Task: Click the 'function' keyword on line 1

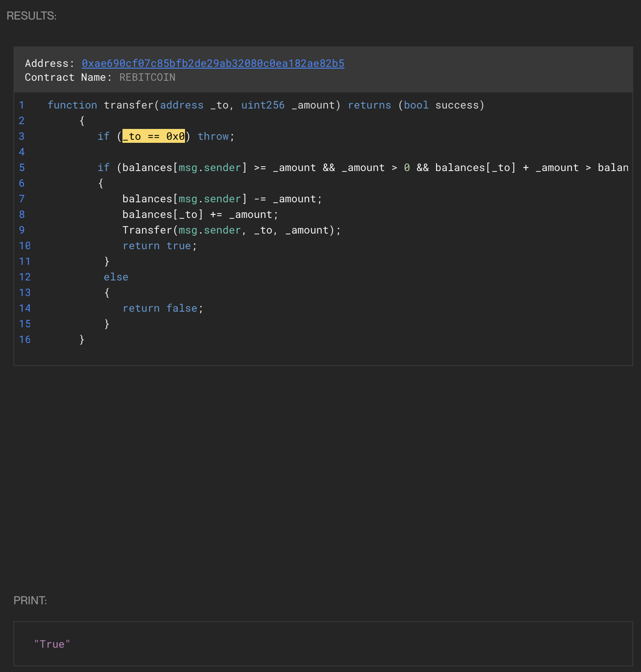Action: [72, 105]
